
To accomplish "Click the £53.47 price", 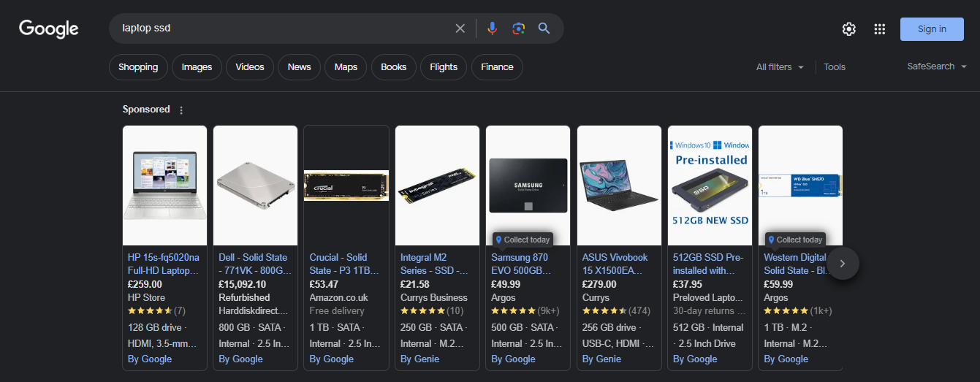I will coord(324,284).
